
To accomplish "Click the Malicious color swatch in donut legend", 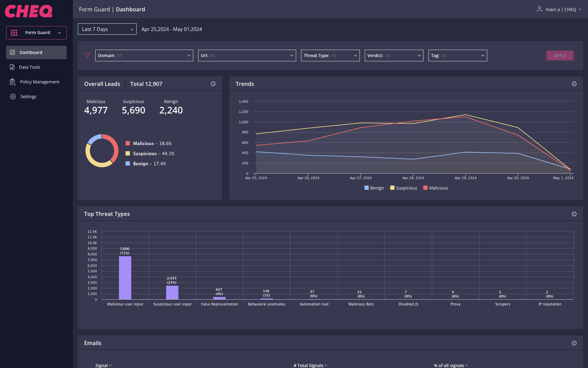I will 128,143.
